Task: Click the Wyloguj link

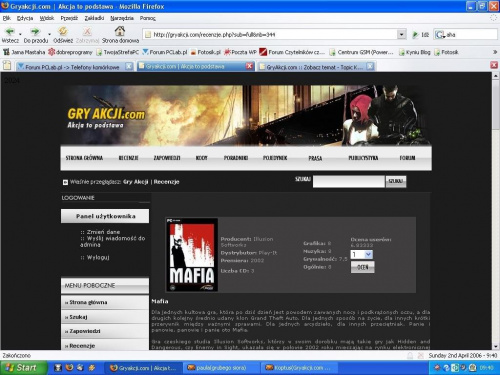Action: [98, 257]
